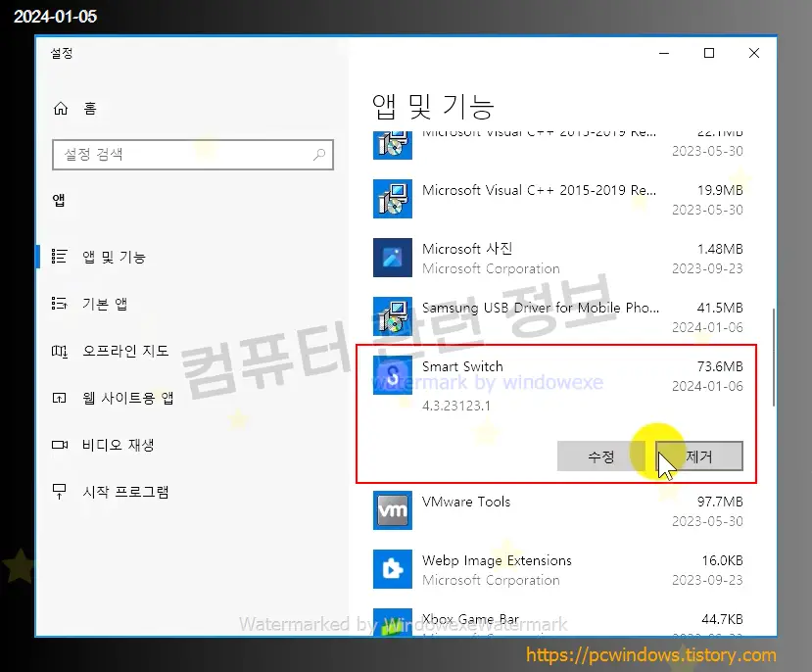Image resolution: width=812 pixels, height=672 pixels.
Task: Click the 비디오 재생 camera icon
Action: (x=60, y=445)
